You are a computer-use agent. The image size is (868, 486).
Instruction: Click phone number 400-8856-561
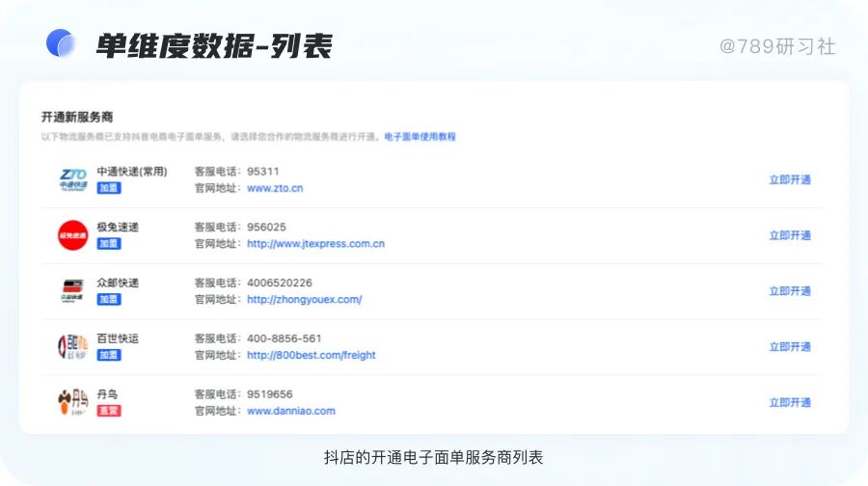pos(284,338)
